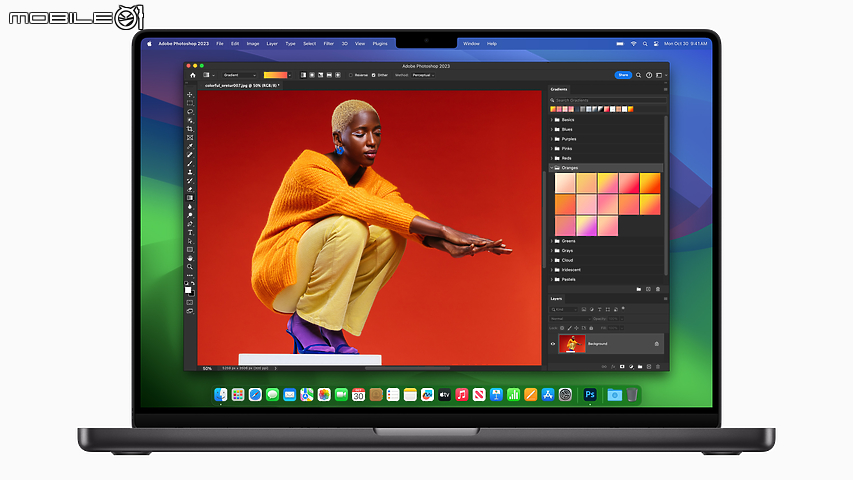The width and height of the screenshot is (853, 480).
Task: Click the search magnifier next to Share
Action: [639, 75]
